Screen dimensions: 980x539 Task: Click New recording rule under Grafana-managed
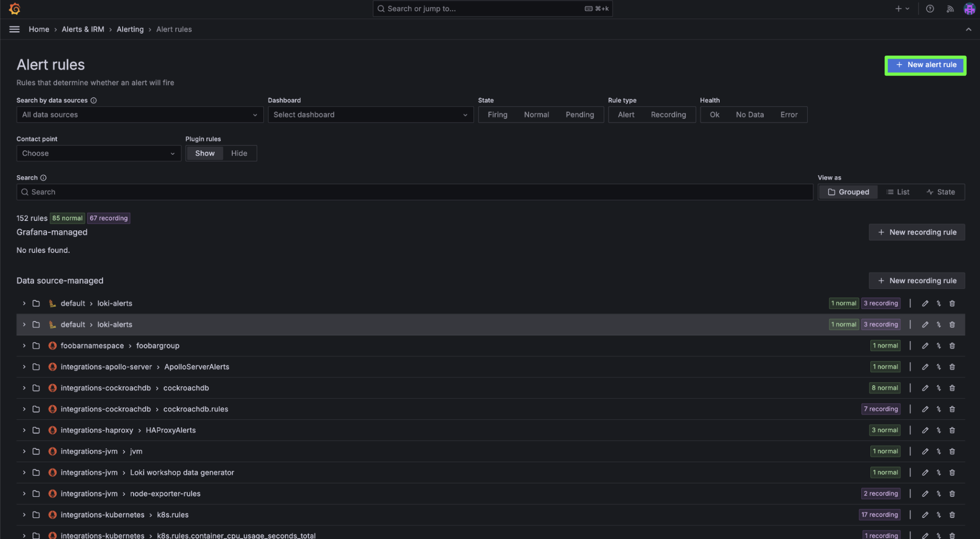point(916,232)
